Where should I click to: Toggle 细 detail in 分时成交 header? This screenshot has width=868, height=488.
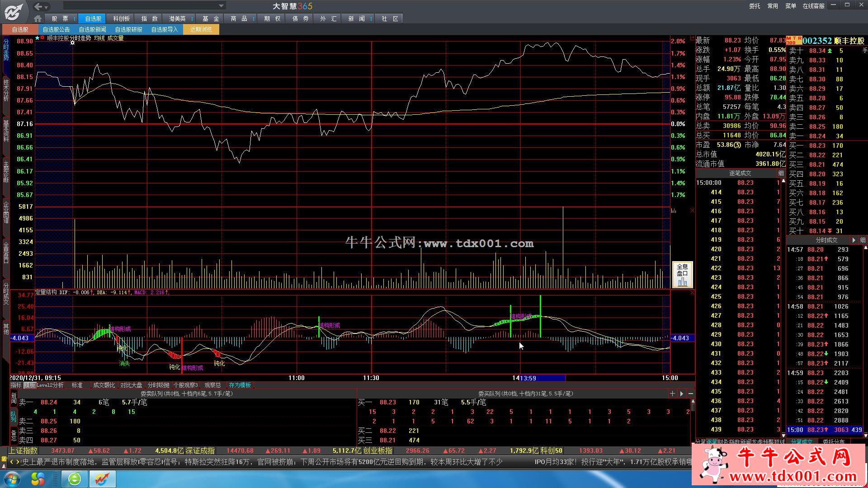point(863,240)
